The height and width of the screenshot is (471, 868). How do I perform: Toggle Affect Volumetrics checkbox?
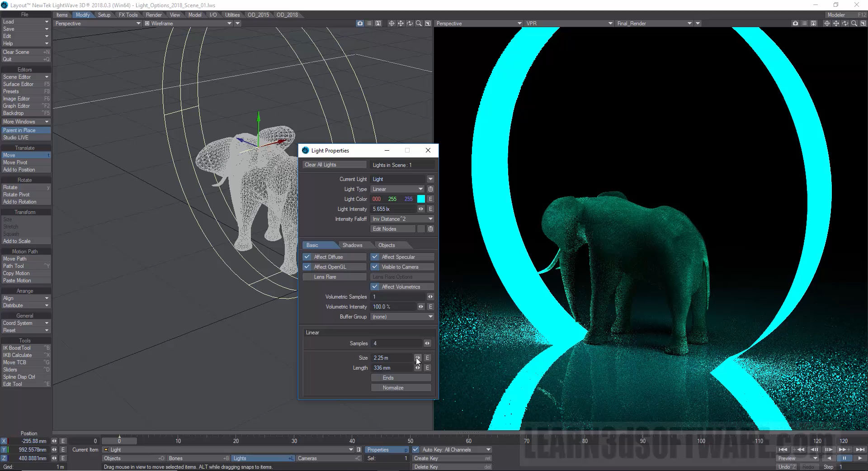[x=375, y=287]
